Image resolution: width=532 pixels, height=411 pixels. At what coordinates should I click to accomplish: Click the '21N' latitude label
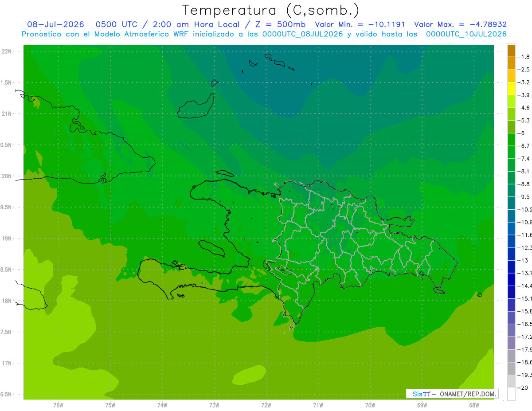8,114
